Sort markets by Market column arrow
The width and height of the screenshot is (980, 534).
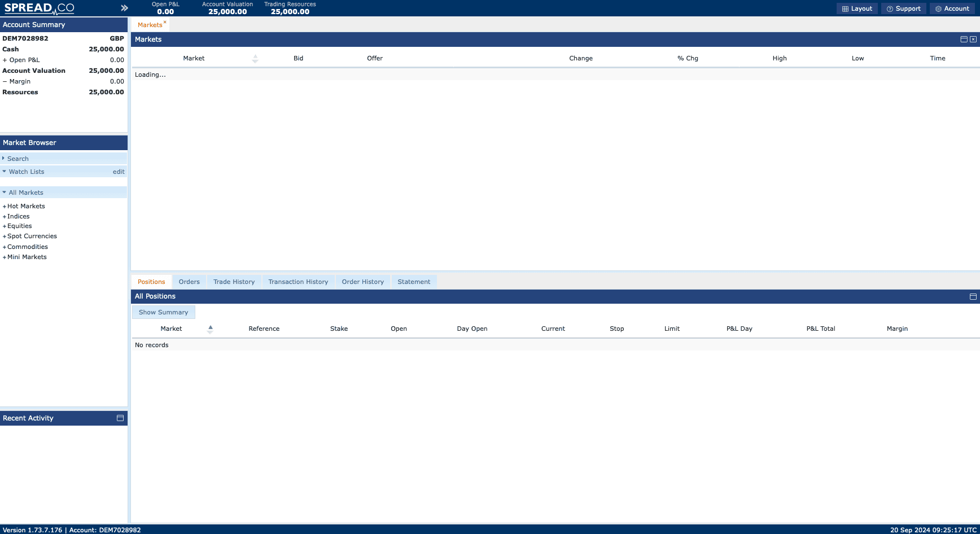[255, 58]
